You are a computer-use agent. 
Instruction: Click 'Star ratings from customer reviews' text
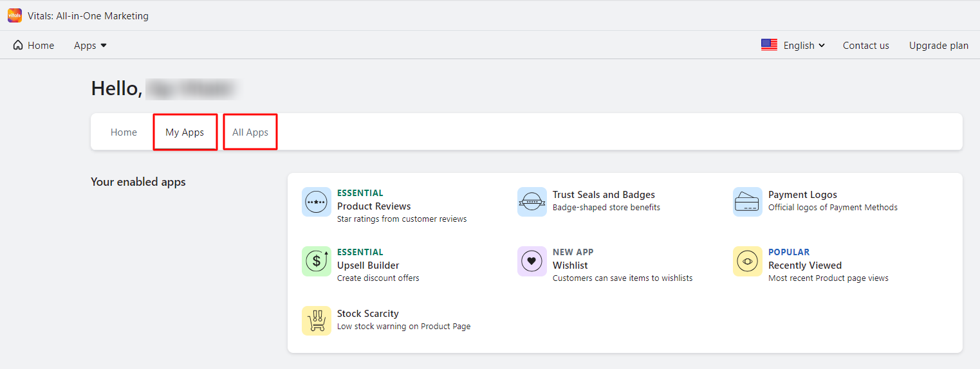[402, 219]
